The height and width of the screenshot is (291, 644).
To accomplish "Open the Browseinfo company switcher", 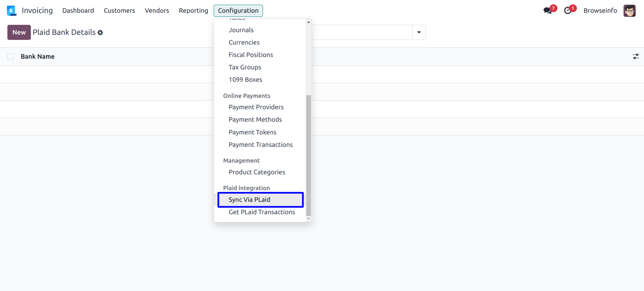I will pos(600,11).
